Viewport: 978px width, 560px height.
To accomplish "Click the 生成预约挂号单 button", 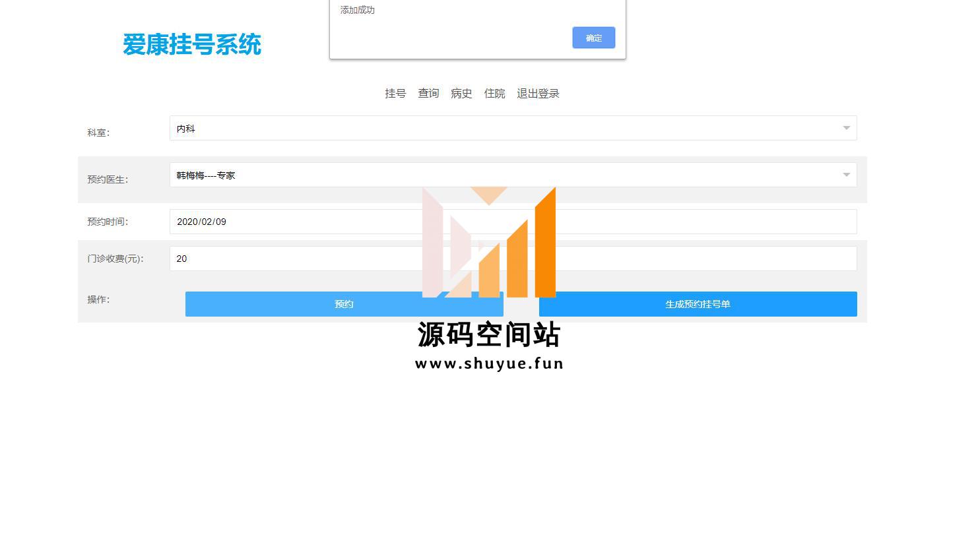I will 698,304.
